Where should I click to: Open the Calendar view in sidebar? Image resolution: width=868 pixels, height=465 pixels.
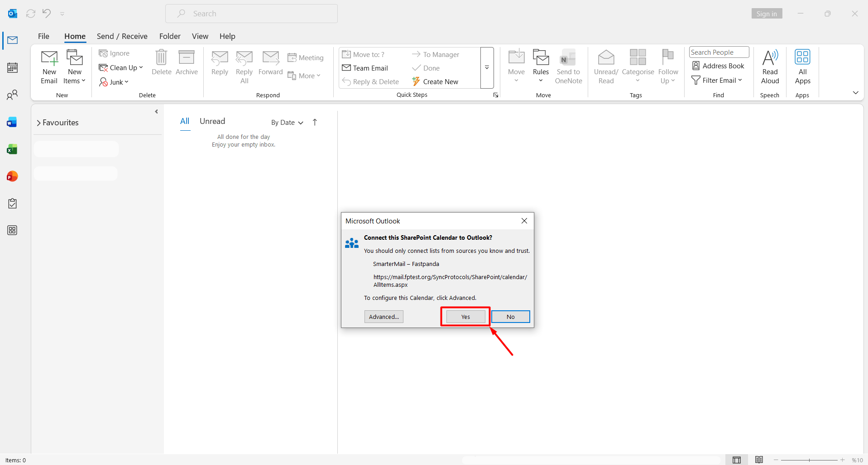(x=13, y=68)
